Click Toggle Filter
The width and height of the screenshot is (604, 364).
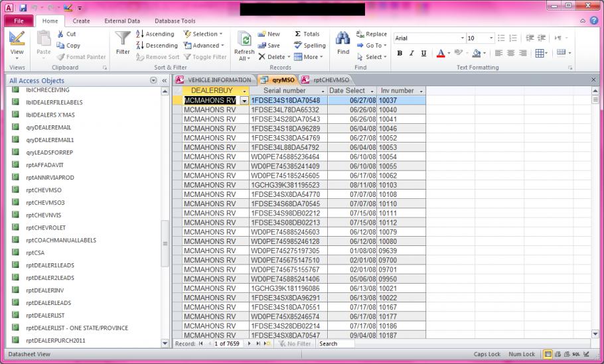click(205, 57)
